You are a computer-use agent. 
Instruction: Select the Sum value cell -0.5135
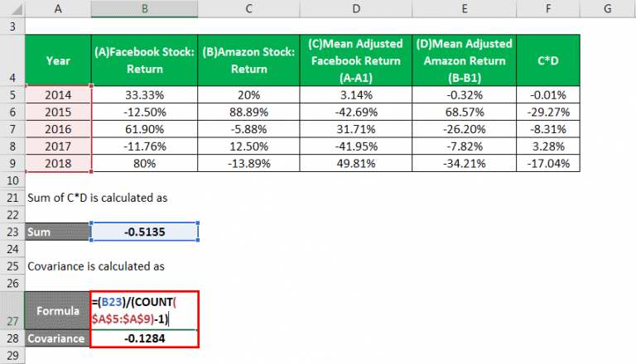[144, 232]
